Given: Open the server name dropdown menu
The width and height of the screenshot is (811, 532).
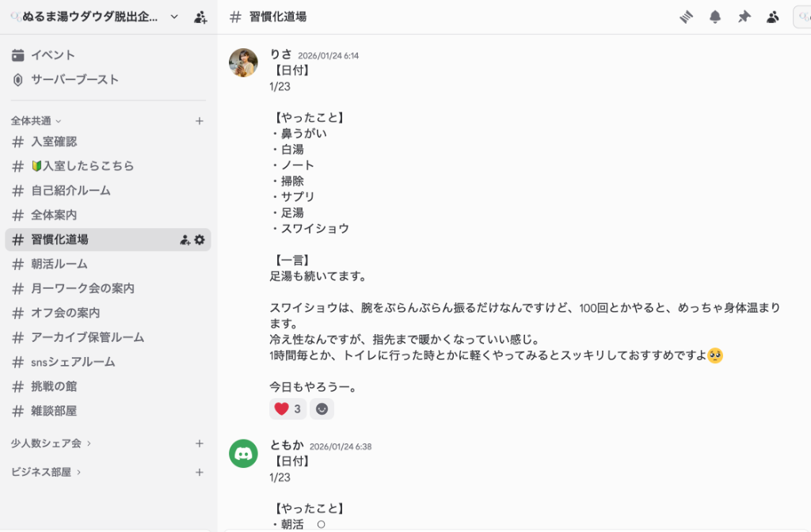Looking at the screenshot, I should click(x=174, y=17).
